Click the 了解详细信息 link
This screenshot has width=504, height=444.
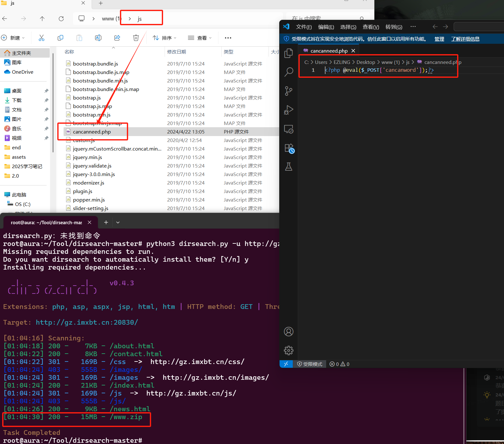[465, 39]
